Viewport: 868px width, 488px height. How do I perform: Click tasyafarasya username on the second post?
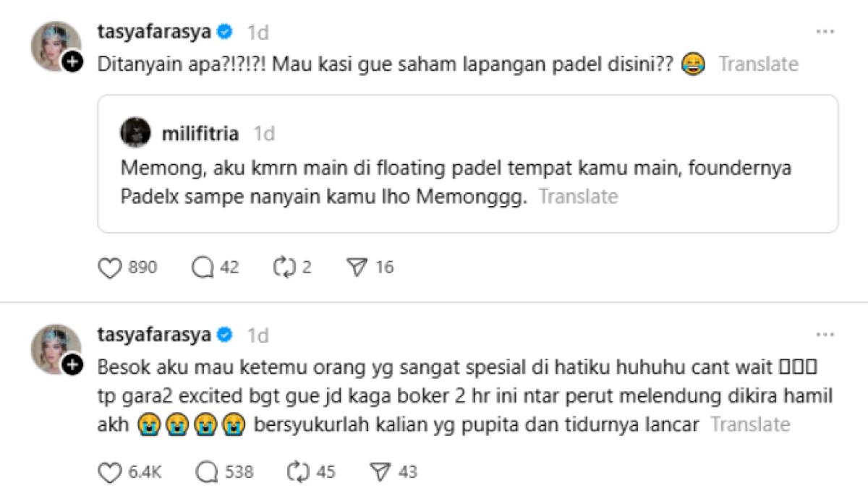[x=155, y=335]
